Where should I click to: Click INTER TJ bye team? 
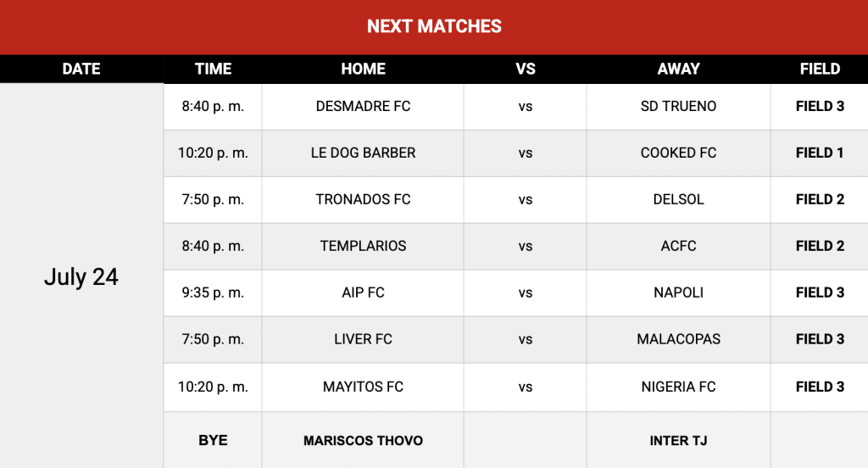click(x=679, y=441)
